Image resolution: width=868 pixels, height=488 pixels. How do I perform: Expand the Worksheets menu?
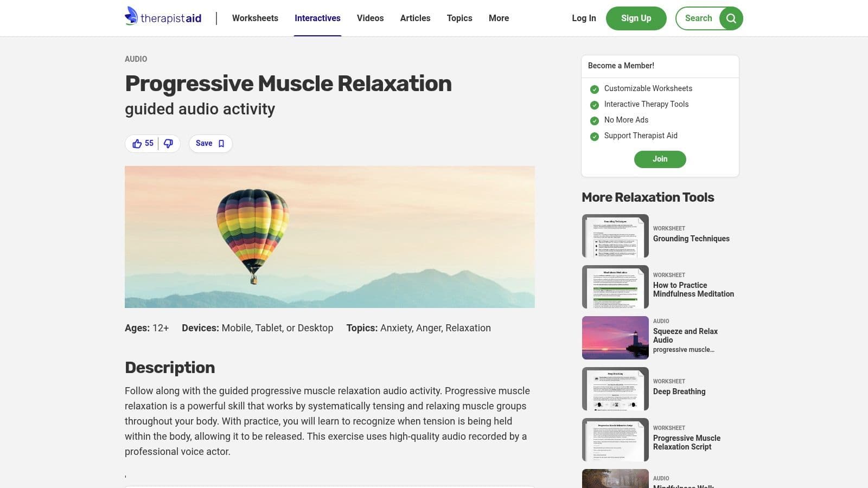[x=255, y=18]
